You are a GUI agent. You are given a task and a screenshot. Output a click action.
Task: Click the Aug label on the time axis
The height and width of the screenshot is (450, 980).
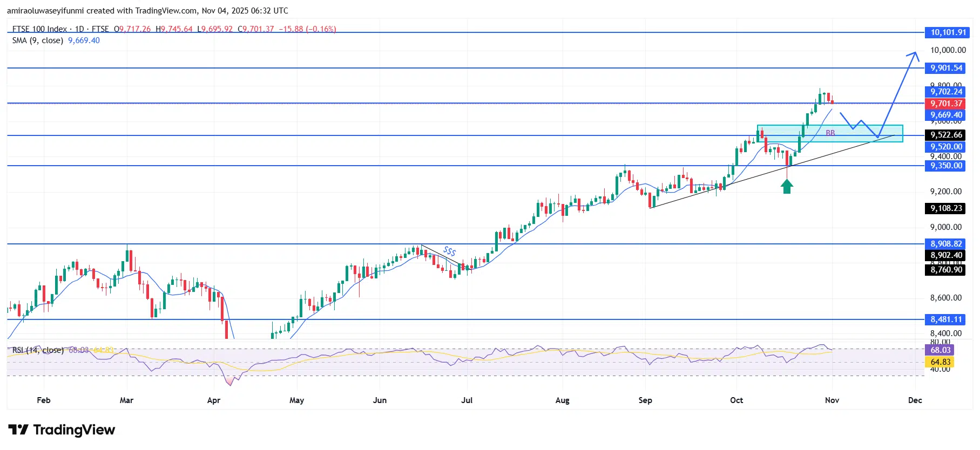pyautogui.click(x=563, y=400)
